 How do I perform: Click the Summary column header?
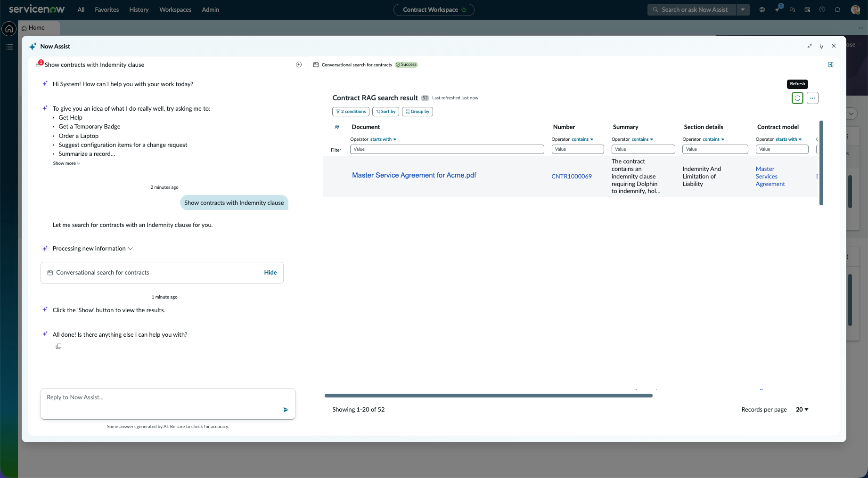coord(626,127)
